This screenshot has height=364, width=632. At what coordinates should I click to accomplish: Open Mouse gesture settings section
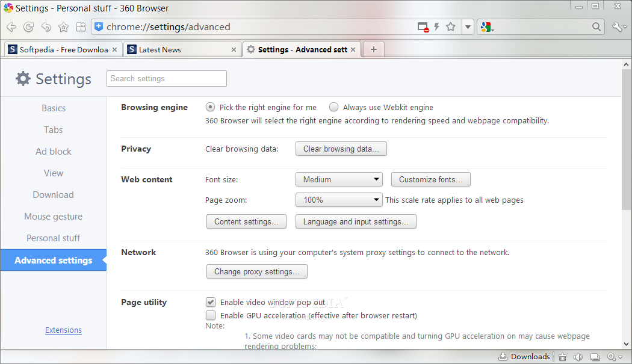tap(54, 217)
